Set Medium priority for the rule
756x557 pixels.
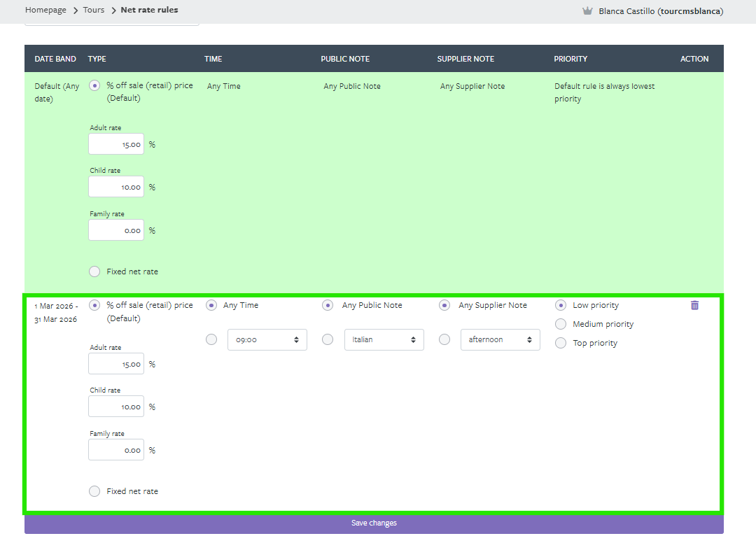click(x=561, y=324)
